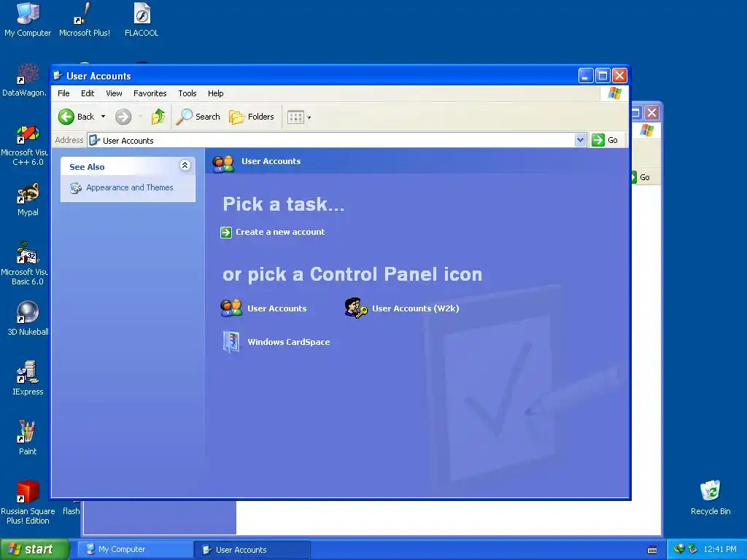This screenshot has height=560, width=747.
Task: Click the green Back arrow button
Action: [66, 117]
